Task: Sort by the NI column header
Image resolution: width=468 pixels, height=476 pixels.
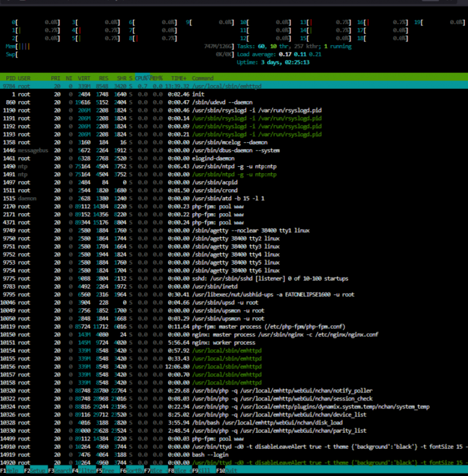Action: point(69,78)
